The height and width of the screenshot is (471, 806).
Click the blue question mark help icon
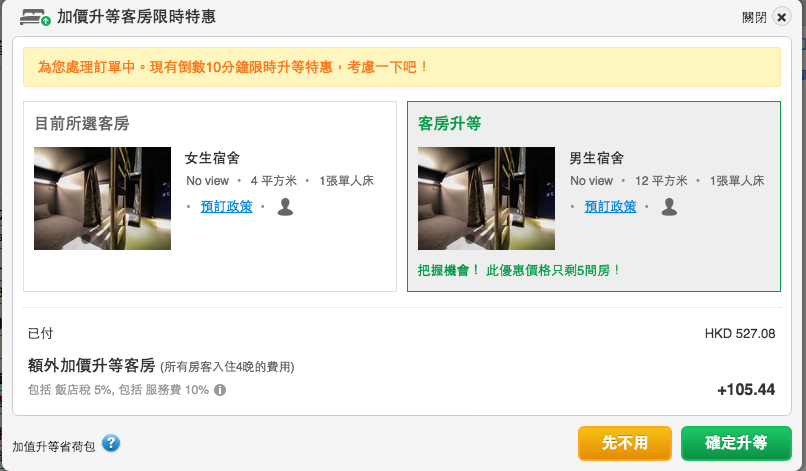click(x=111, y=443)
